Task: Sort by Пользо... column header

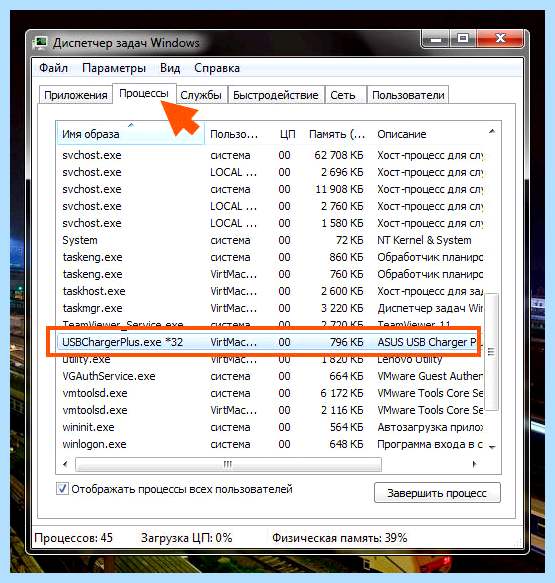Action: click(234, 134)
